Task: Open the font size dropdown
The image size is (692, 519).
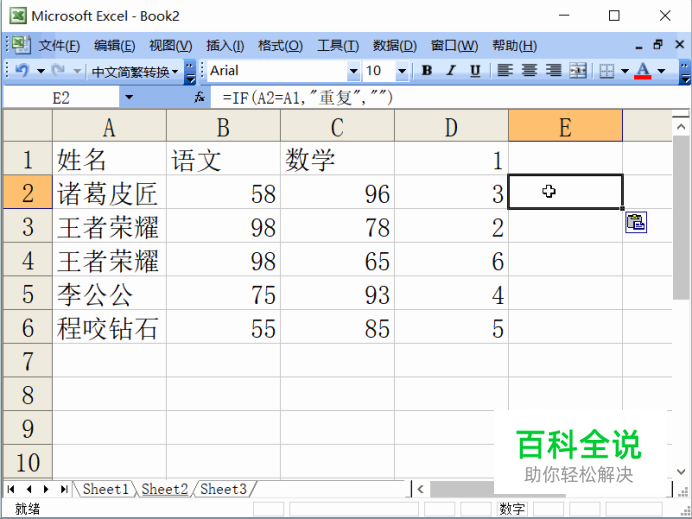Action: coord(402,71)
